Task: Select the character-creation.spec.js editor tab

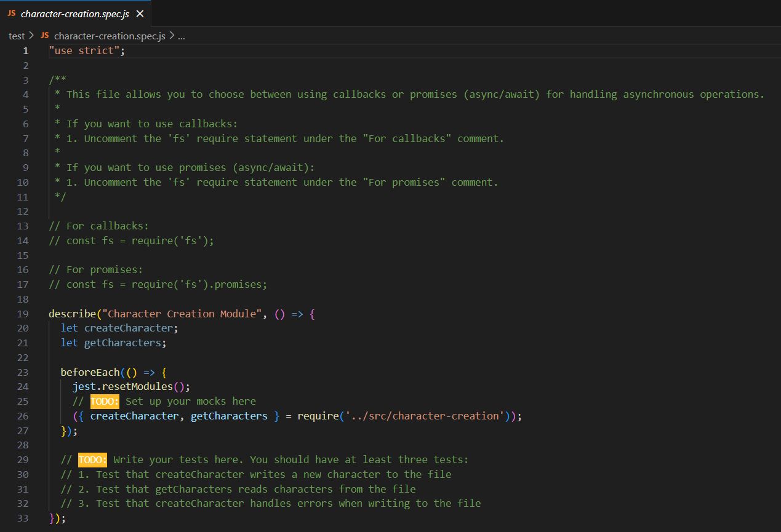Action: pos(74,14)
